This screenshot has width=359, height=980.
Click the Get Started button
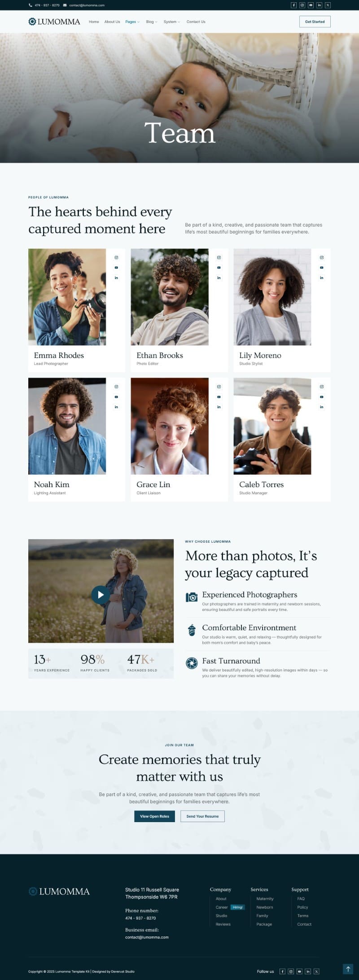[315, 22]
